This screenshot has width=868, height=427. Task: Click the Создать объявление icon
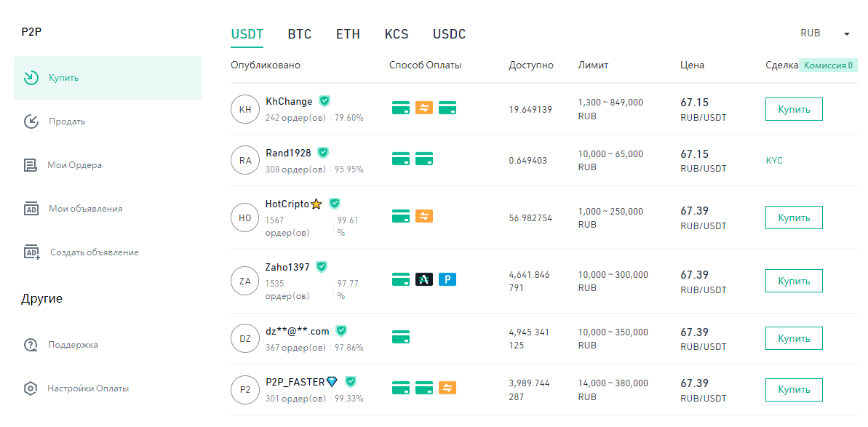tap(31, 252)
